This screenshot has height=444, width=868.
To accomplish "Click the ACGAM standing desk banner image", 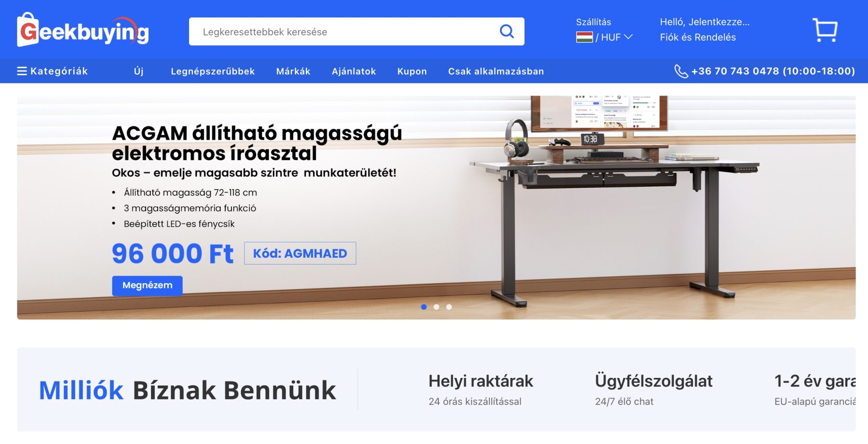I will [436, 208].
